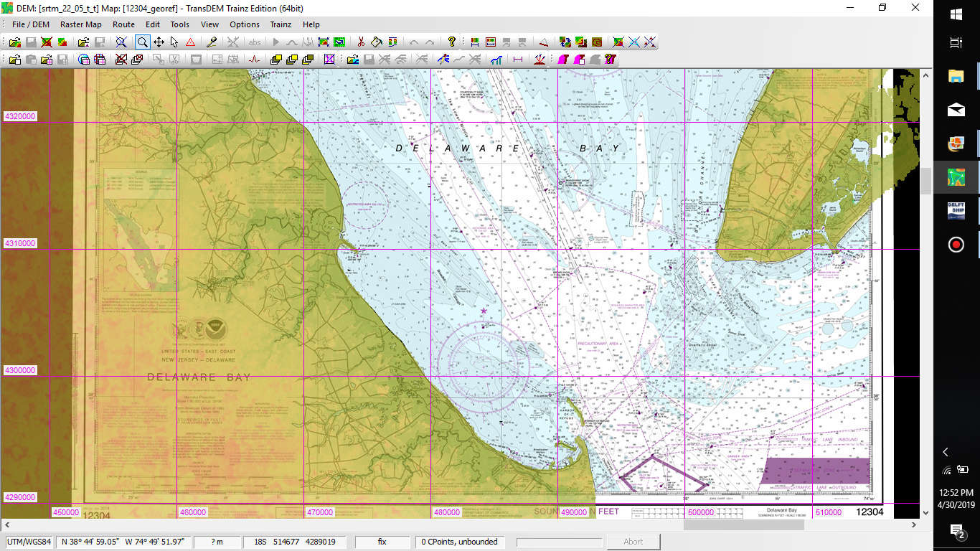Click the 4300000 grid northing label

[x=20, y=370]
